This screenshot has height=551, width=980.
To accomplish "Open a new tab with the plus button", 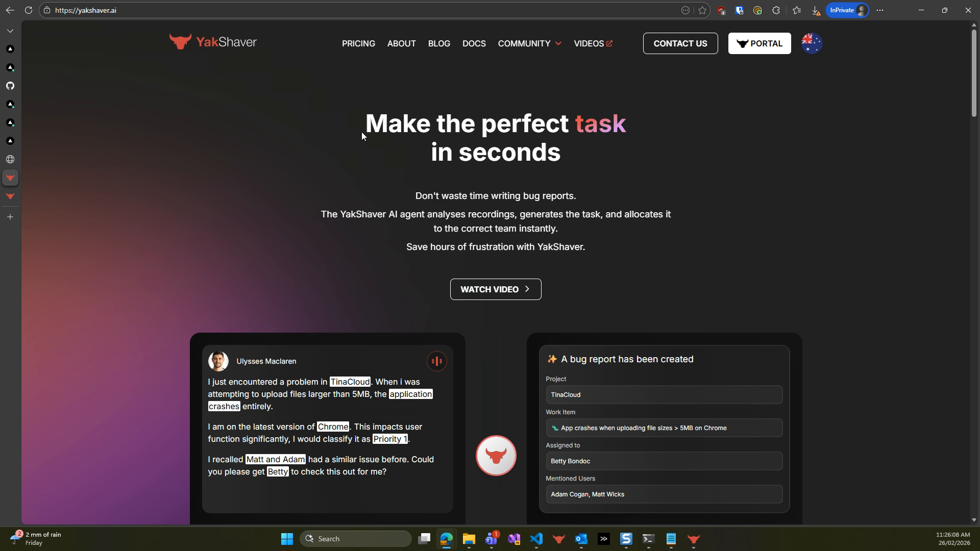I will pos(10,216).
